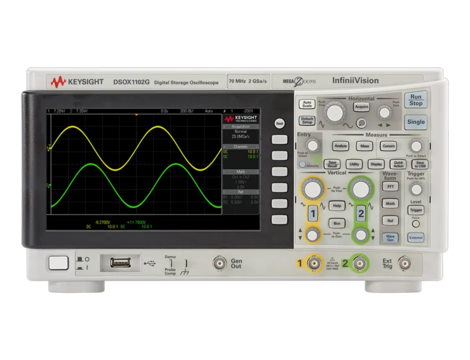The width and height of the screenshot is (470, 360).
Task: Click the front-panel USB host port
Action: 120,263
